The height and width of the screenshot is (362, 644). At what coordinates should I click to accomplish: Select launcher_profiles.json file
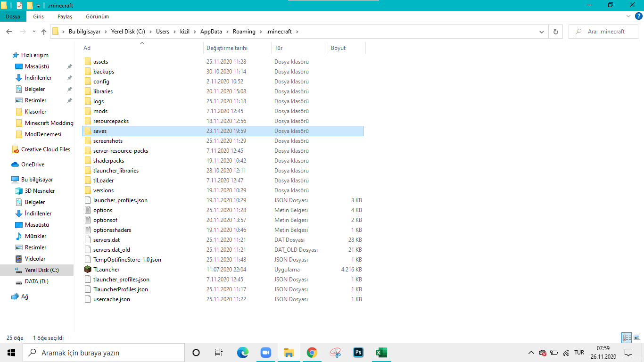pyautogui.click(x=120, y=200)
